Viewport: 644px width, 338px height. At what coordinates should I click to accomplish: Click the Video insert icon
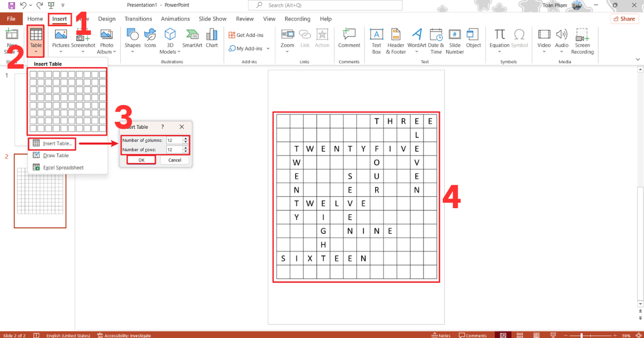(544, 35)
